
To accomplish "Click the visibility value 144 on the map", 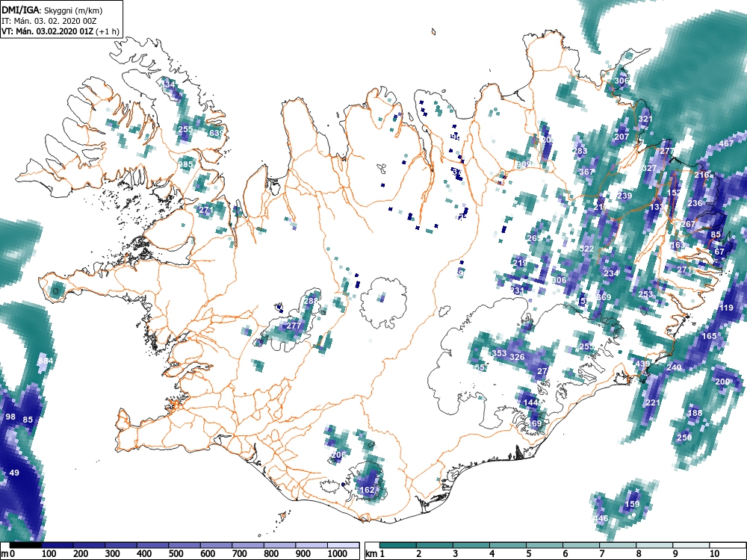I will pos(530,402).
